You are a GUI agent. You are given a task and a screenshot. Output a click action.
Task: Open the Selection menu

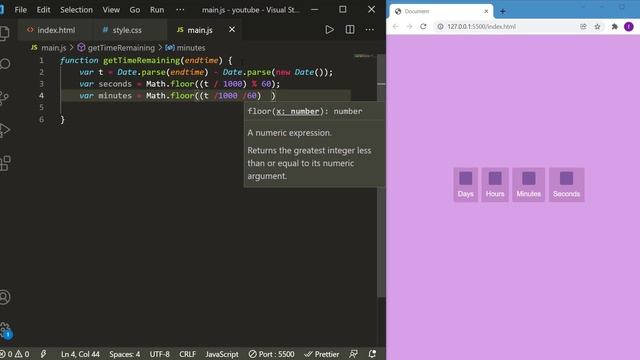point(76,9)
